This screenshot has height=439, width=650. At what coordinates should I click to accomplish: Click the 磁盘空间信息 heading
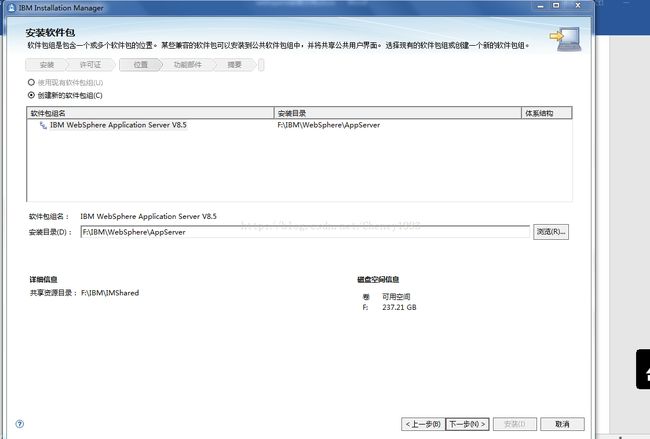click(378, 279)
